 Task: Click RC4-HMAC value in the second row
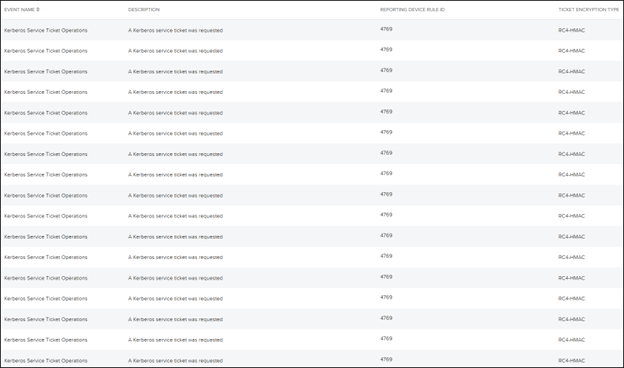571,51
